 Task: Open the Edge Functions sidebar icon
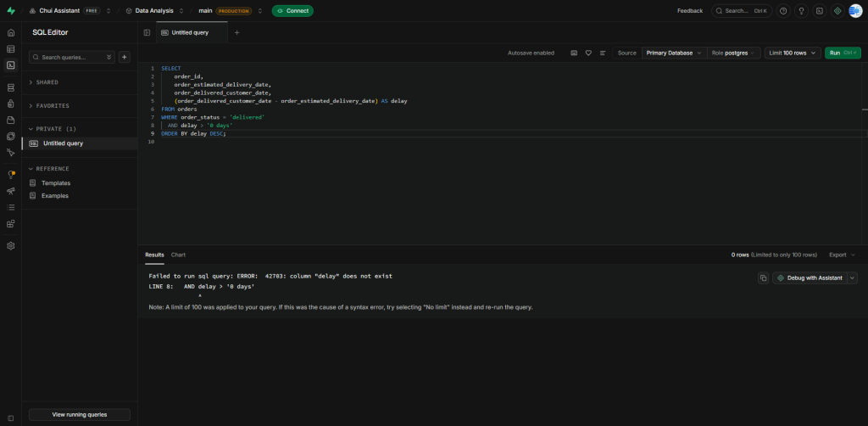coord(10,137)
